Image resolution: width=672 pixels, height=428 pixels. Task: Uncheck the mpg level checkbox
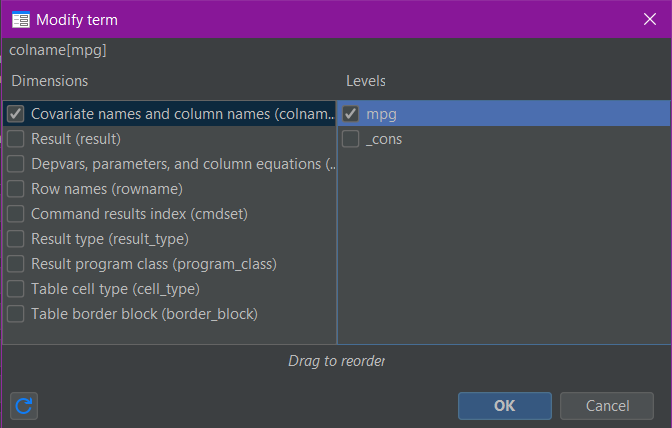pos(351,114)
